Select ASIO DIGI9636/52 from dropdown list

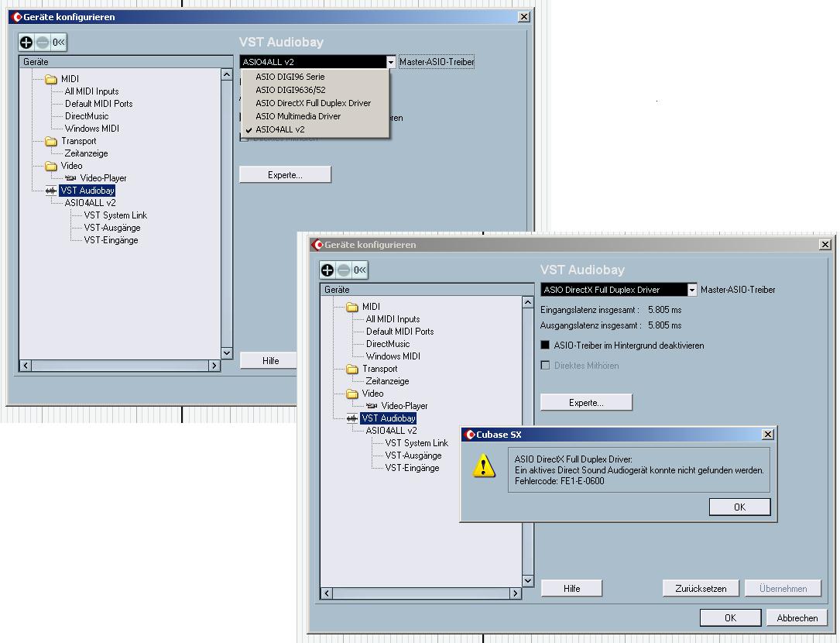pyautogui.click(x=315, y=90)
